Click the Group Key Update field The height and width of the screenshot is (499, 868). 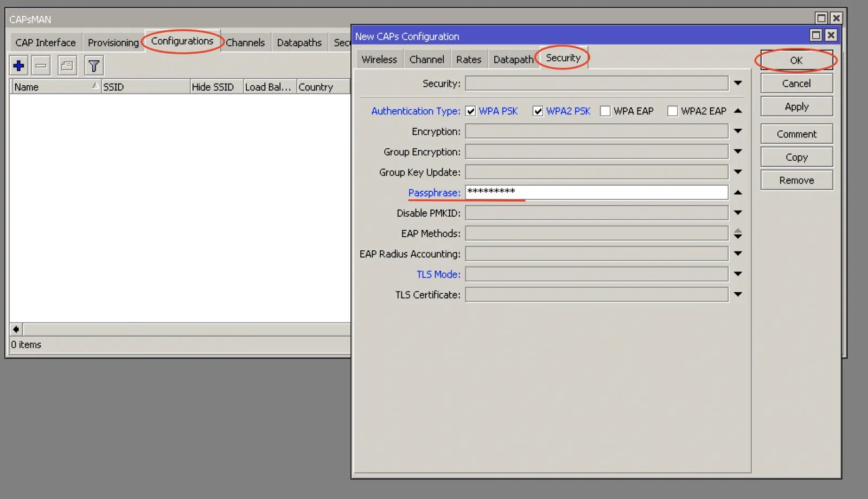(597, 172)
